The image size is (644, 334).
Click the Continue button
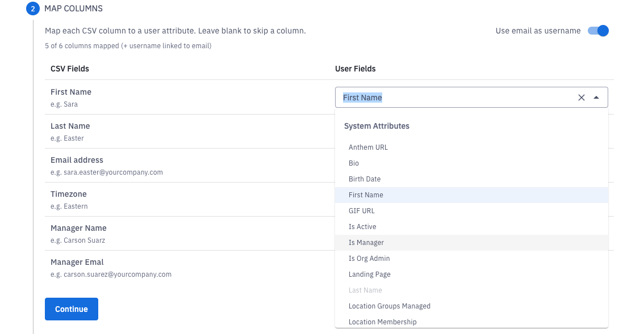coord(72,309)
